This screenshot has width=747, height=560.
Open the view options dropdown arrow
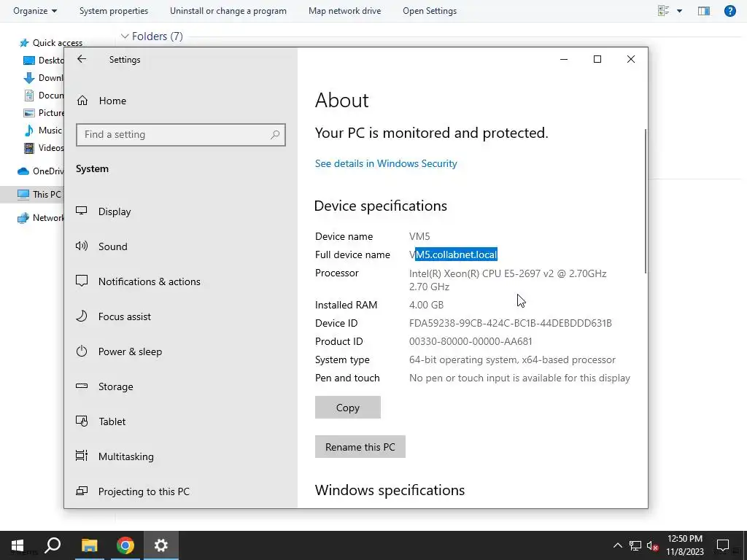(679, 11)
